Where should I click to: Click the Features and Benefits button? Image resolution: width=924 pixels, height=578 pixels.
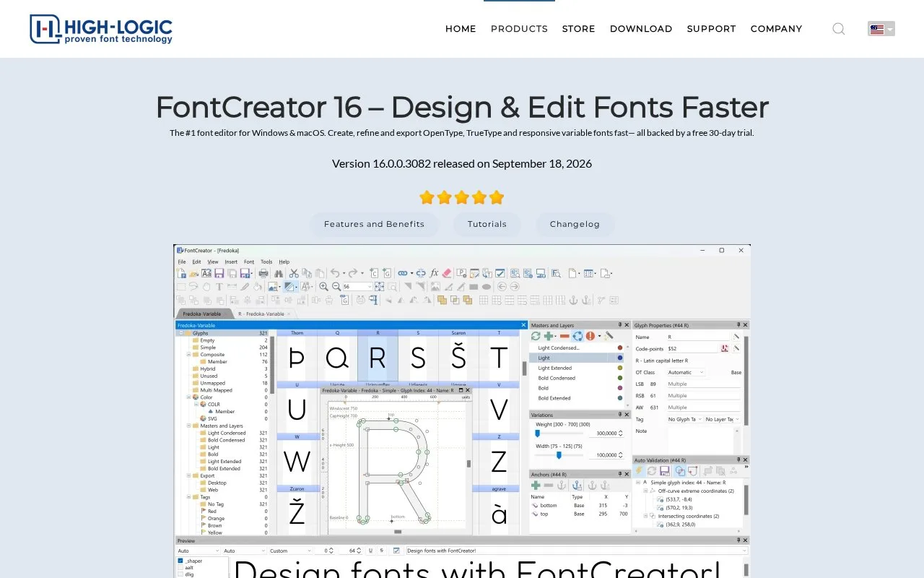374,224
